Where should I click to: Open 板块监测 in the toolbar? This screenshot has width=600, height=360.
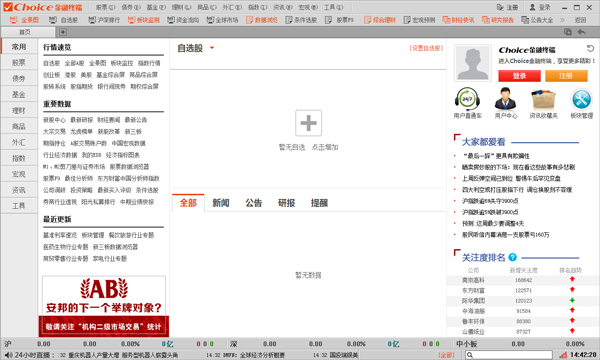coord(144,20)
